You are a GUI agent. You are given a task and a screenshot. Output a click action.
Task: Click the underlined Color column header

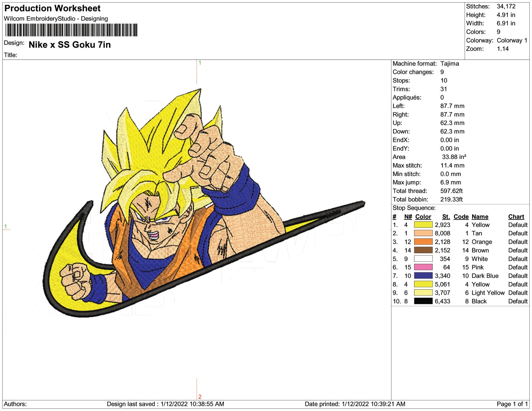[x=423, y=217]
